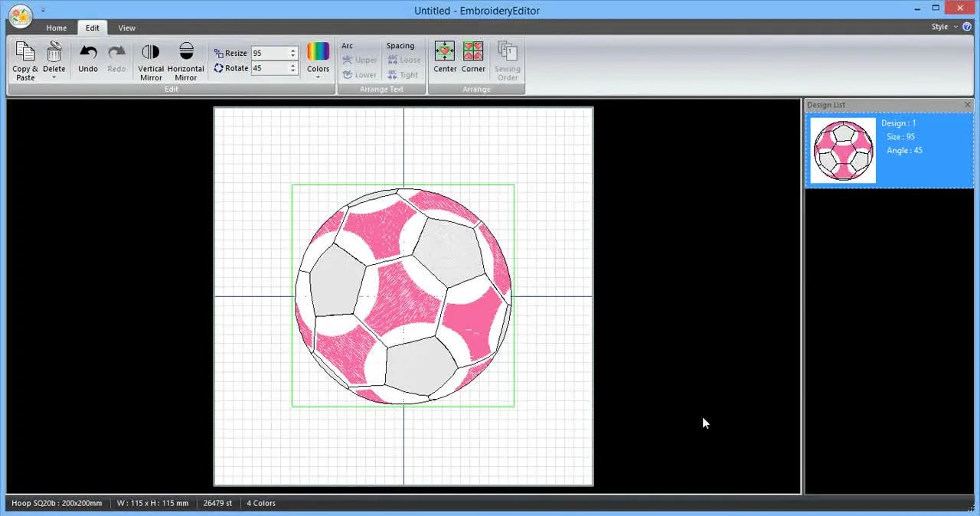Viewport: 980px width, 516px height.
Task: Open the Colors rainbow dropdown
Action: click(x=318, y=53)
